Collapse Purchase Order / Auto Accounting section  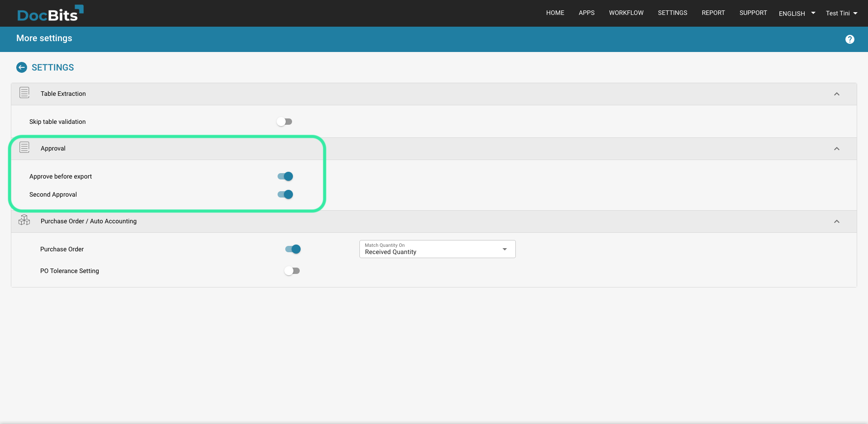tap(836, 221)
